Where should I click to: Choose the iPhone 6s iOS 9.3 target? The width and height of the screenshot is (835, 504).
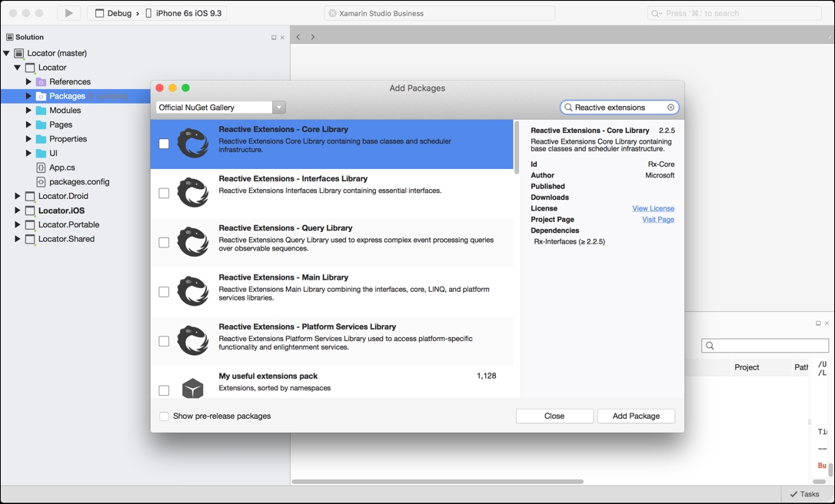(183, 13)
